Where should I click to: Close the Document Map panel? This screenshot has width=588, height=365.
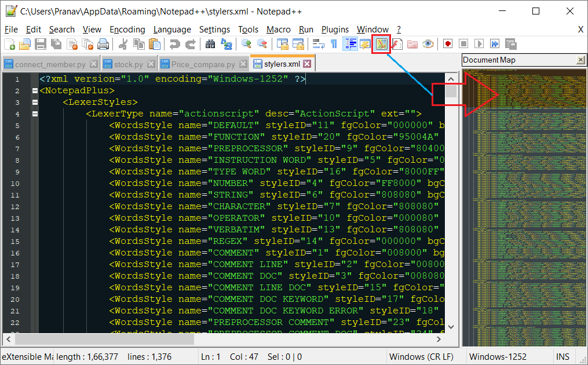coord(580,60)
